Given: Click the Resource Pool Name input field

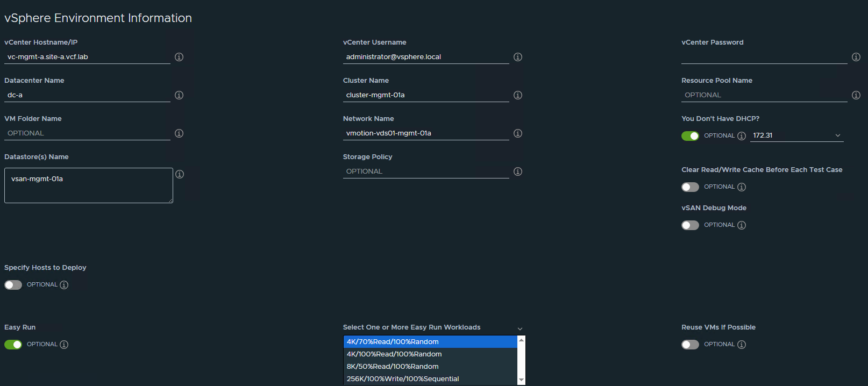Looking at the screenshot, I should pyautogui.click(x=764, y=95).
